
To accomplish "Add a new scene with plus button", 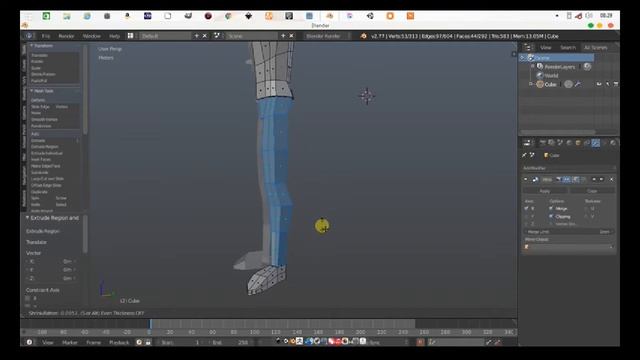I will coord(283,36).
